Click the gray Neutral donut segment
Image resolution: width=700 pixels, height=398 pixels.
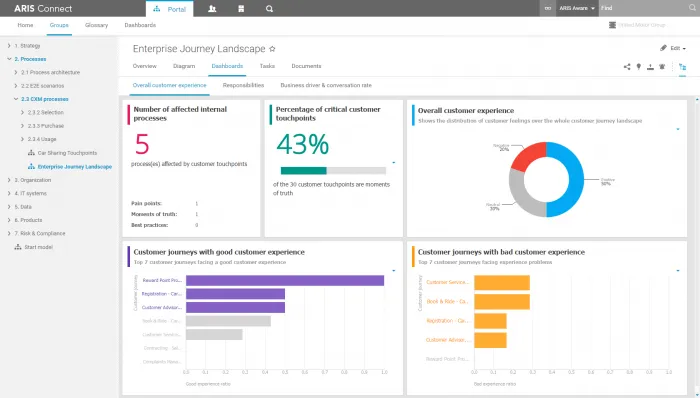521,196
